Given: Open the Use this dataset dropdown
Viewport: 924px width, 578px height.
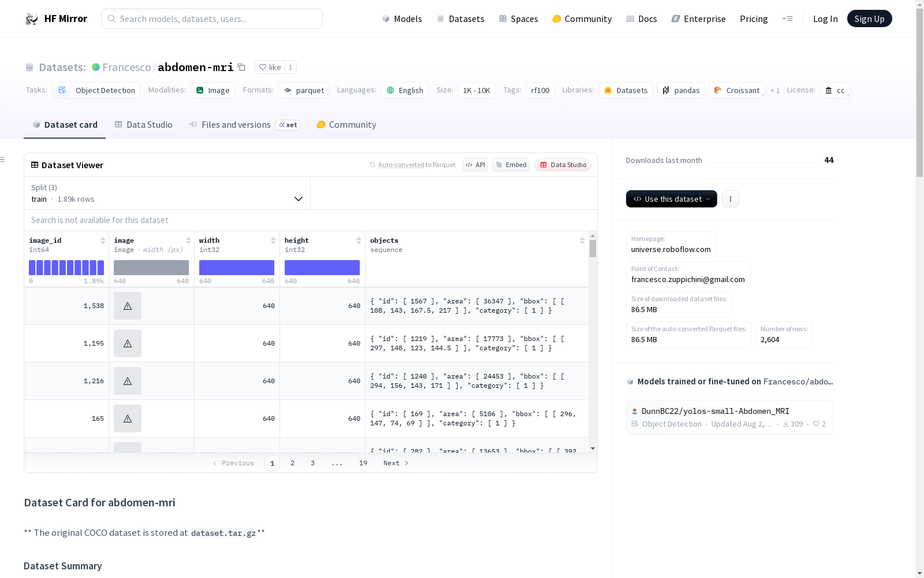Looking at the screenshot, I should click(x=672, y=199).
